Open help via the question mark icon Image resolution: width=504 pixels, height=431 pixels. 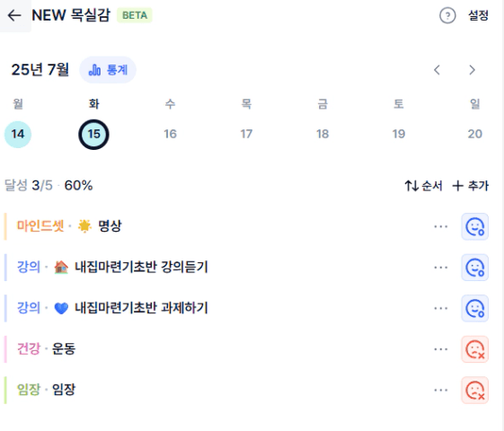click(447, 15)
